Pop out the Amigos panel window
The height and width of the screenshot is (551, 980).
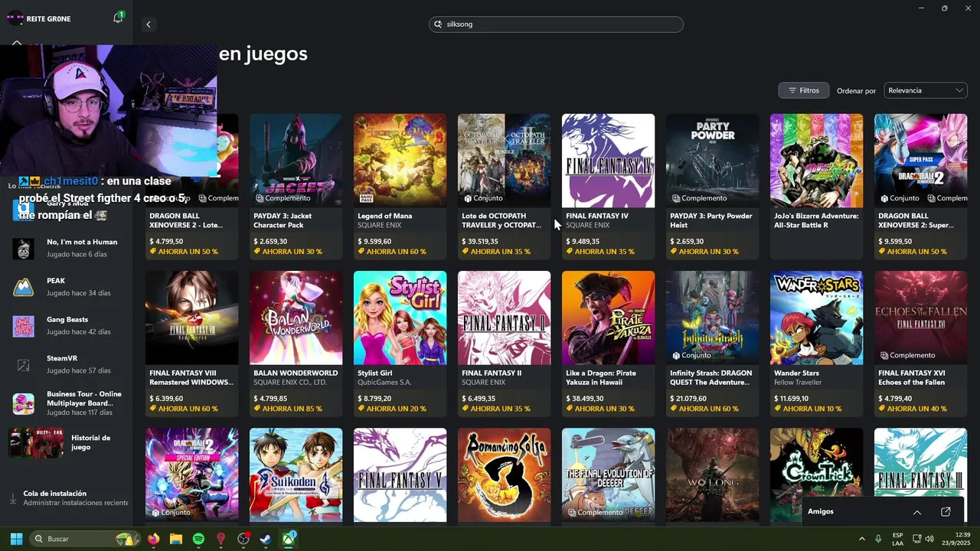click(946, 512)
